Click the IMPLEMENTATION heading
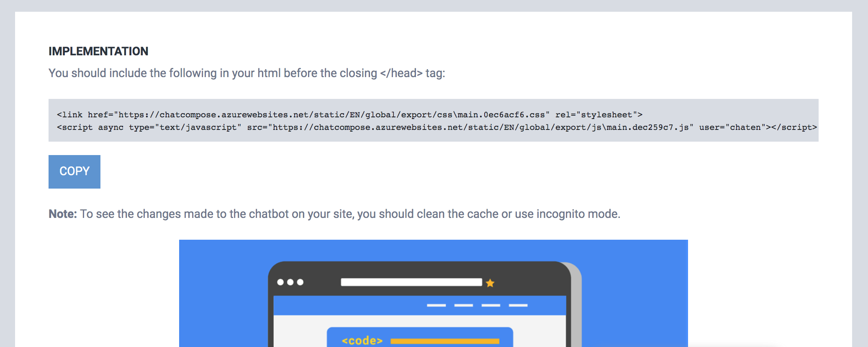This screenshot has height=347, width=868. tap(98, 51)
